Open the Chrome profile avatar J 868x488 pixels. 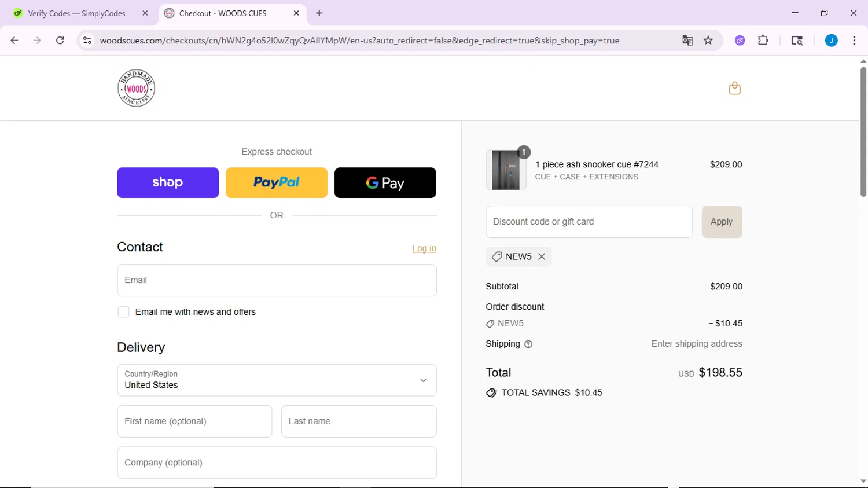832,41
